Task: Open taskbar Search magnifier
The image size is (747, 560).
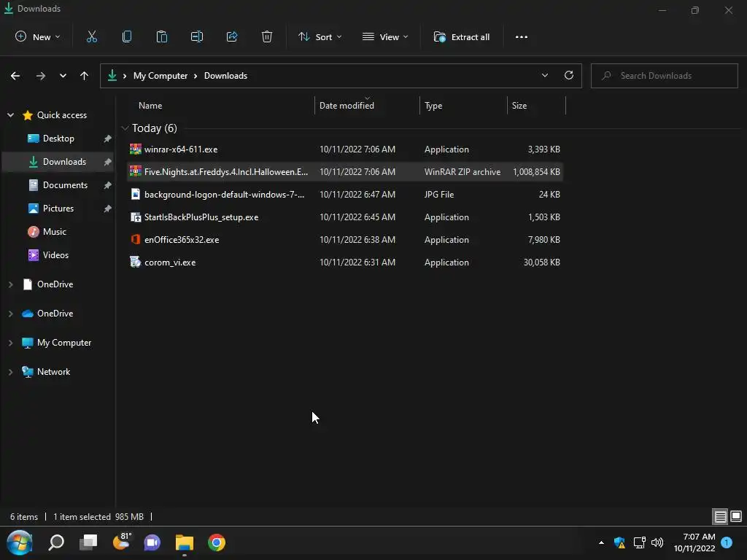Action: point(56,542)
